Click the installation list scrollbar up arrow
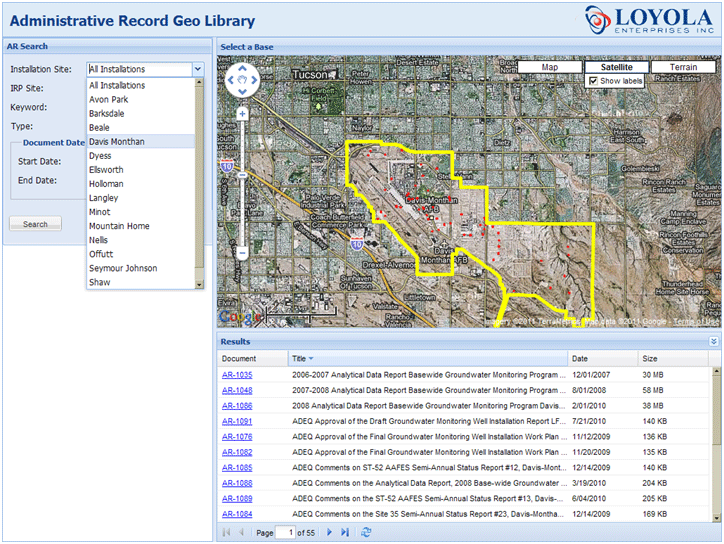724x544 pixels. [x=199, y=82]
